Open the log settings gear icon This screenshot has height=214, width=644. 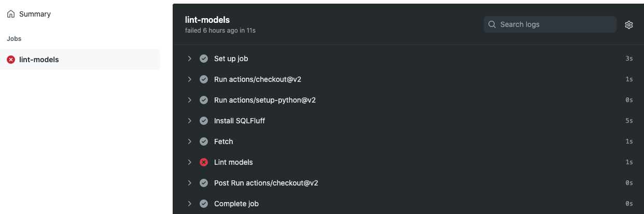coord(629,24)
